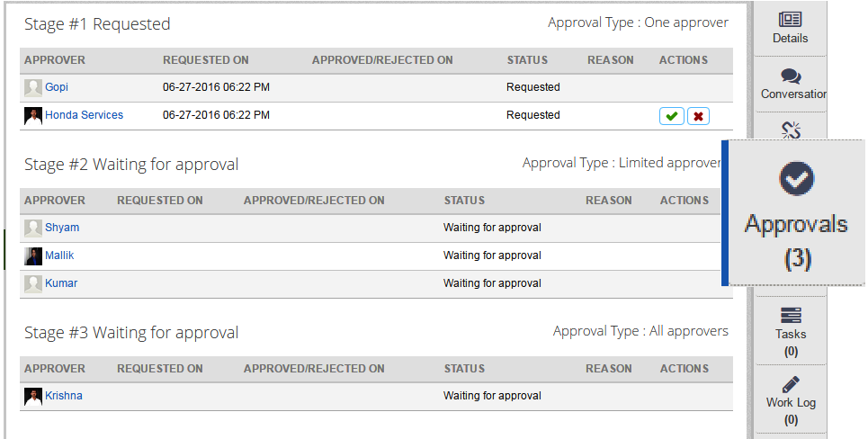Viewport: 868px width, 439px height.
Task: Click the broken-link icon below Conversation
Action: click(x=791, y=130)
